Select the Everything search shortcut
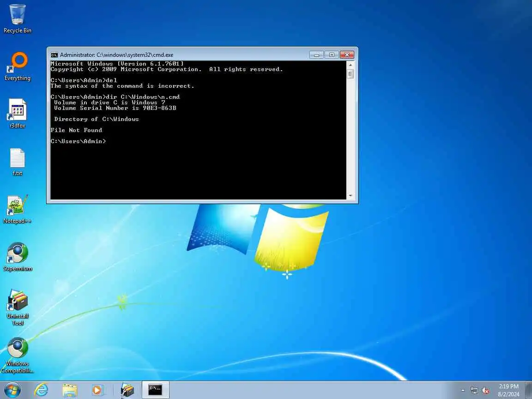532x399 pixels. [17, 66]
